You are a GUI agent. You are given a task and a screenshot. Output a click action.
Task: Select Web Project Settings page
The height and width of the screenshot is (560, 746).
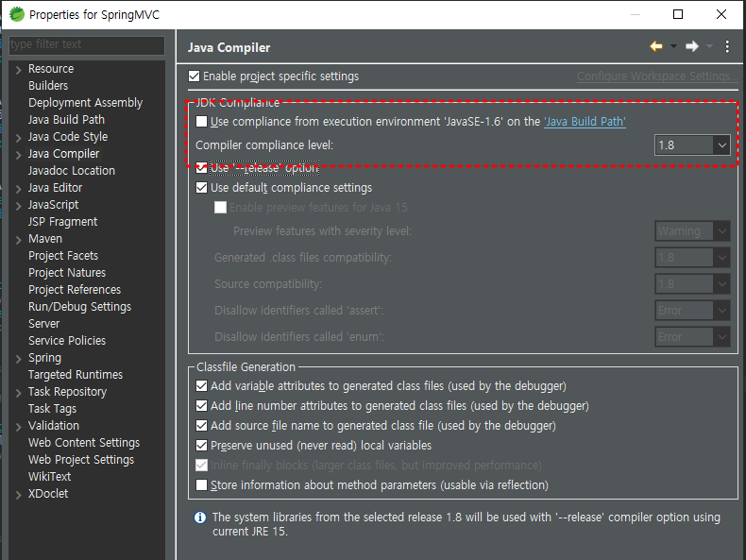pos(81,460)
